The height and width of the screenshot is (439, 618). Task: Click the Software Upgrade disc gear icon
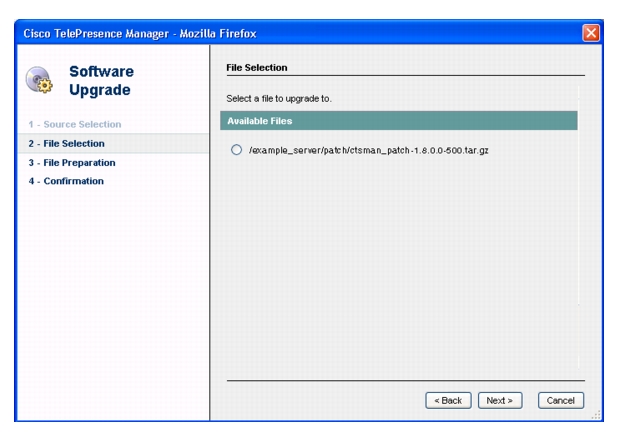[x=39, y=80]
